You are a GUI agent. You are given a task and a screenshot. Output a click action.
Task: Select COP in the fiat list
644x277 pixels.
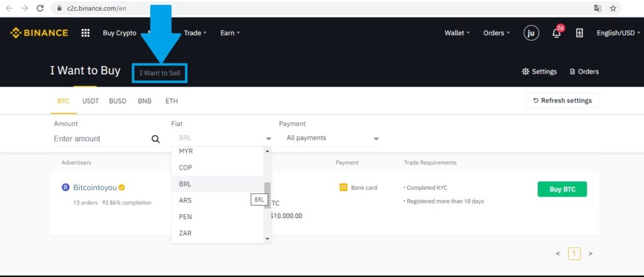click(217, 168)
